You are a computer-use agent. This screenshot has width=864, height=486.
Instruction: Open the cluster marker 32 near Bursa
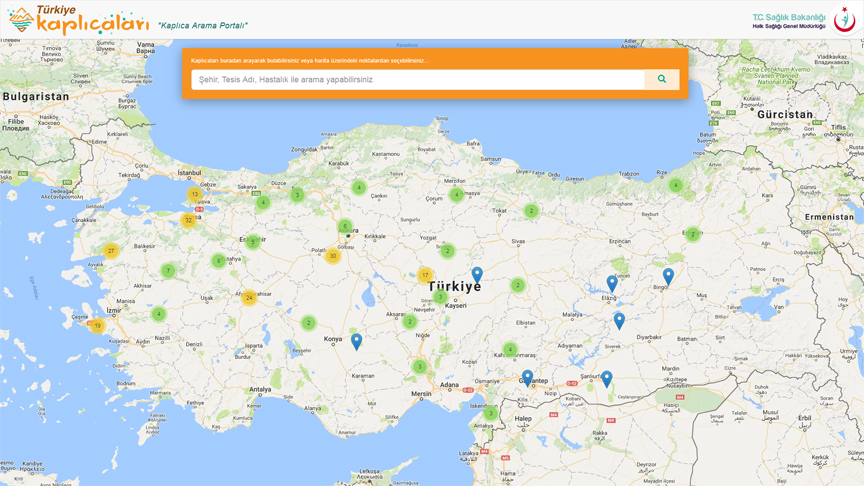188,220
